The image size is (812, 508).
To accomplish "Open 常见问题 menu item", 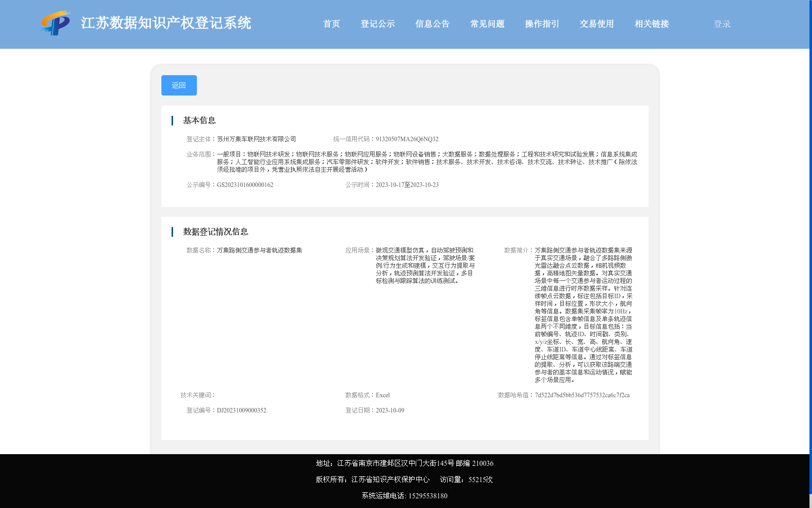I will [x=487, y=24].
